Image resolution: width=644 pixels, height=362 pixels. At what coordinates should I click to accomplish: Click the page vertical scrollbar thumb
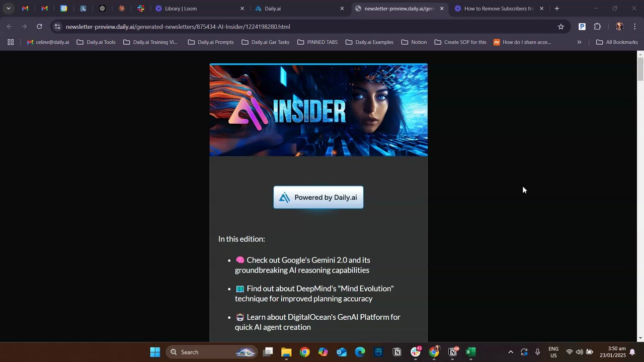tap(640, 69)
